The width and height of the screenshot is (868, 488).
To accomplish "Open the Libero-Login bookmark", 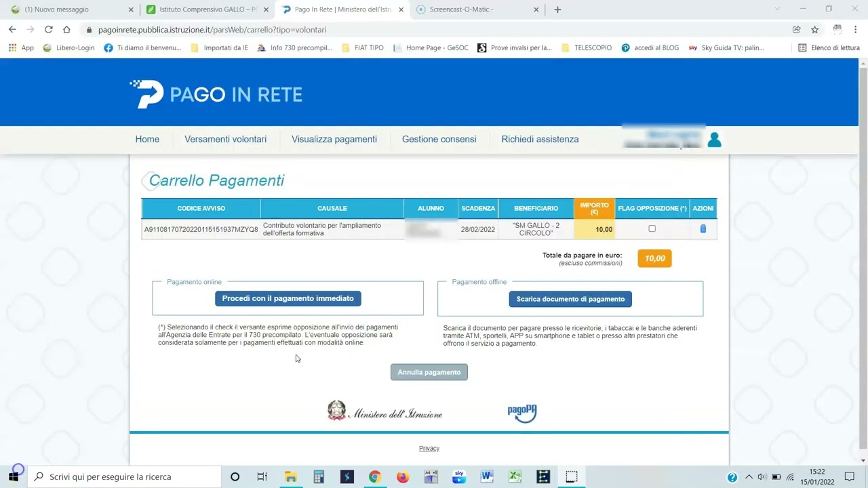I will click(x=68, y=48).
